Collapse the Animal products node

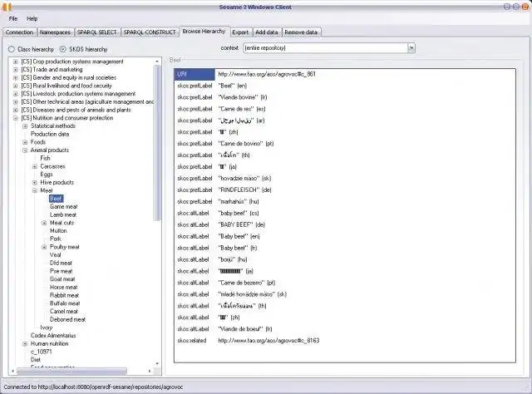25,150
